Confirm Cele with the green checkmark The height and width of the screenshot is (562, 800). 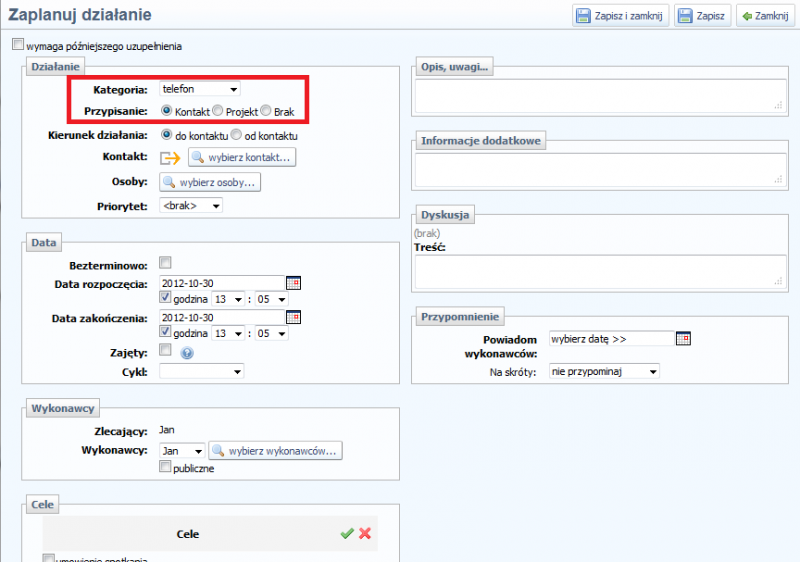click(347, 533)
